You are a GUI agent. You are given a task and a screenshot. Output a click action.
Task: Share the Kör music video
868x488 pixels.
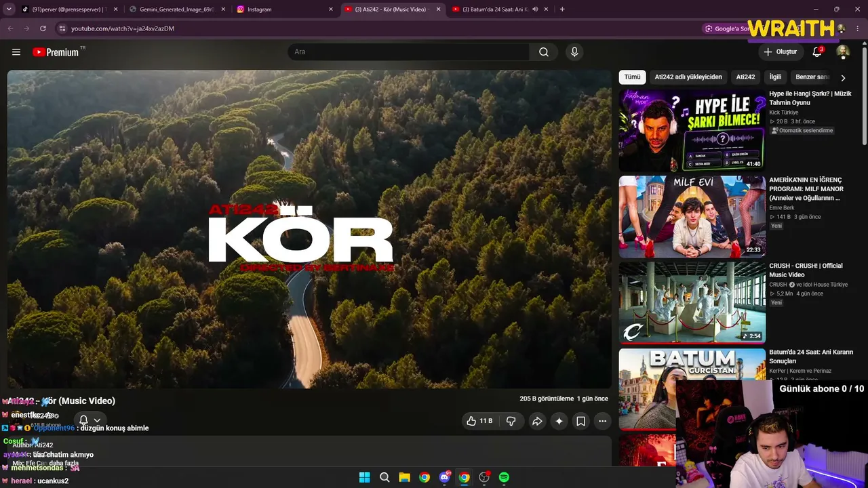click(x=537, y=421)
